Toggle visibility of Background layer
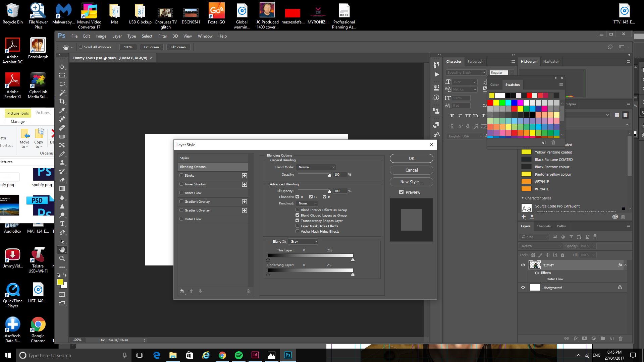This screenshot has height=362, width=644. coord(523,288)
